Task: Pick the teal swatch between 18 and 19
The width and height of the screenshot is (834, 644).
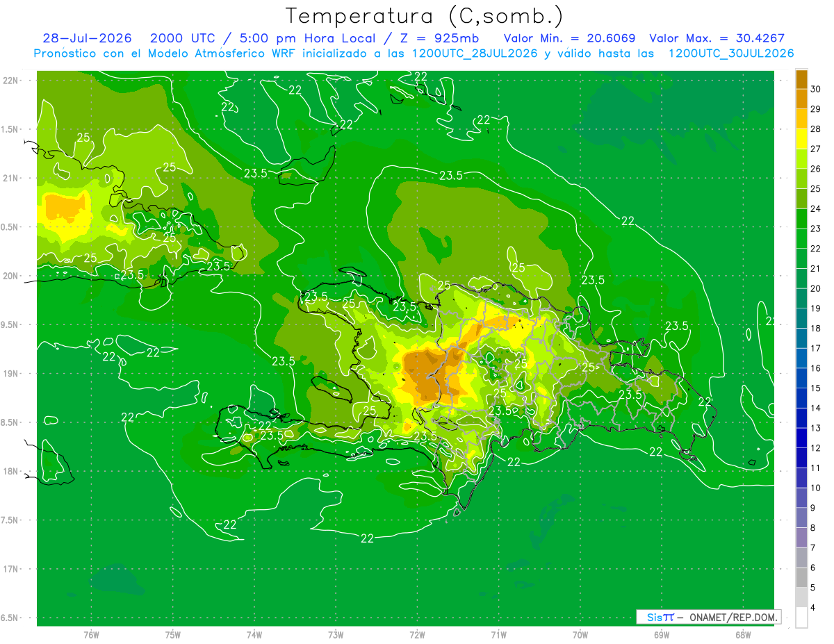Action: tap(801, 318)
